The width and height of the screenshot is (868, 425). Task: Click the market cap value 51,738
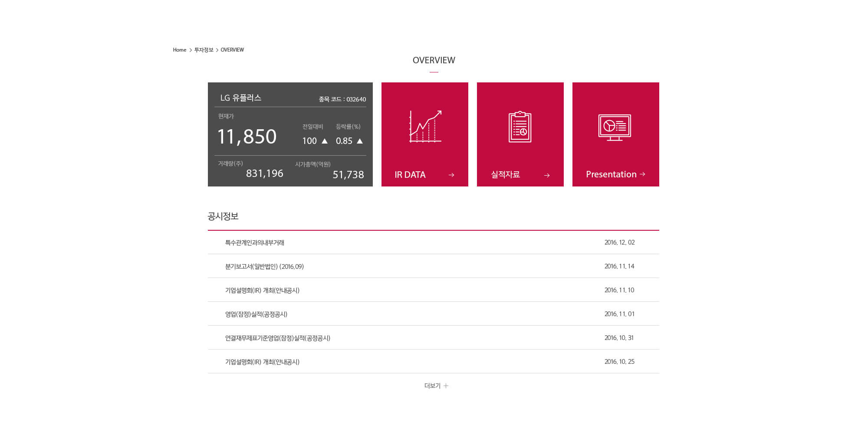coord(349,175)
